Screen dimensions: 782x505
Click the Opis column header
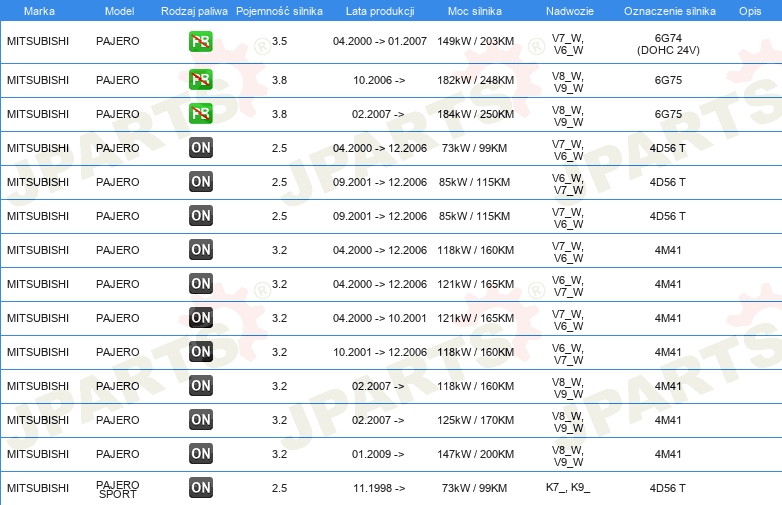click(x=750, y=11)
